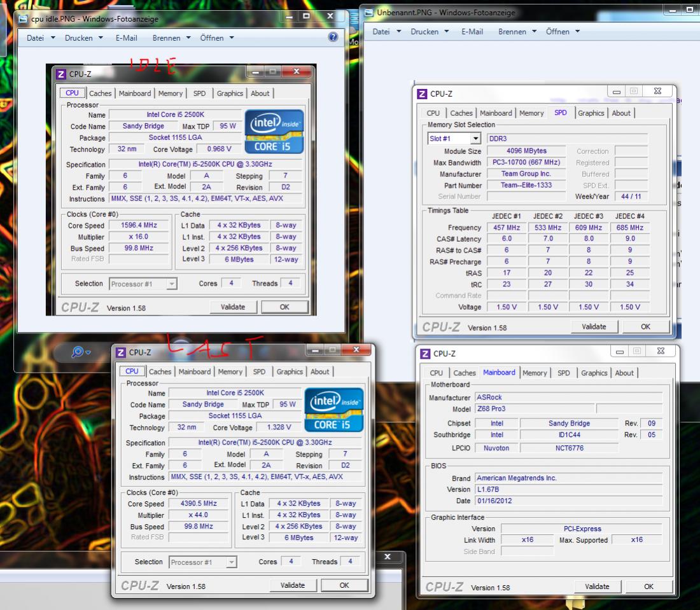
Task: Open Mainboard tab in the 1596.4 MHz CPU-Z window
Action: (x=135, y=94)
